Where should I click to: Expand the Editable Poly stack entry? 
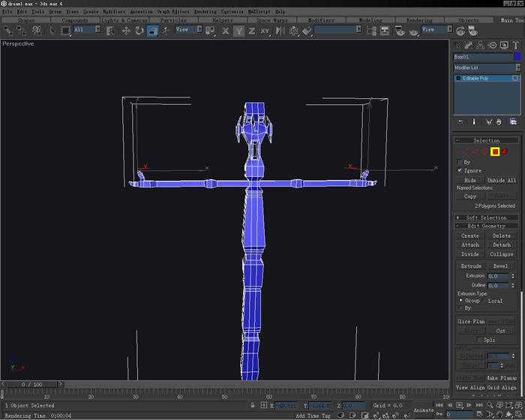458,78
